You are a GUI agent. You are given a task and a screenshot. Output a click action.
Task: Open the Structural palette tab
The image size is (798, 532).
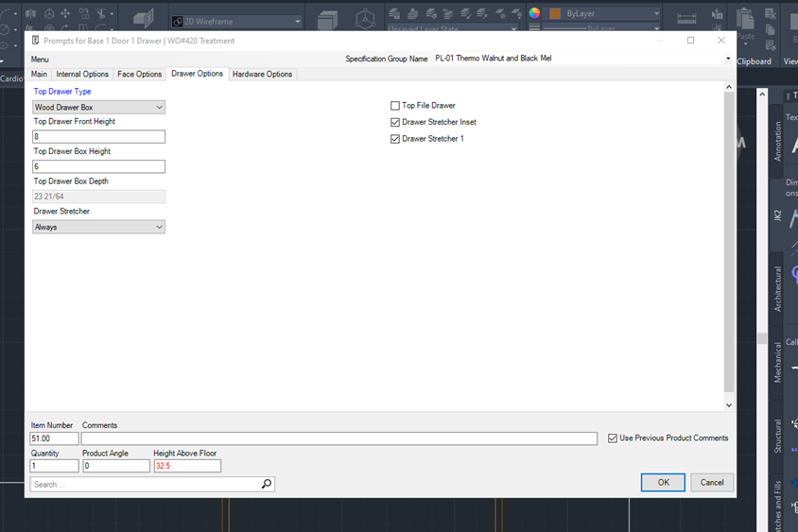pos(777,436)
